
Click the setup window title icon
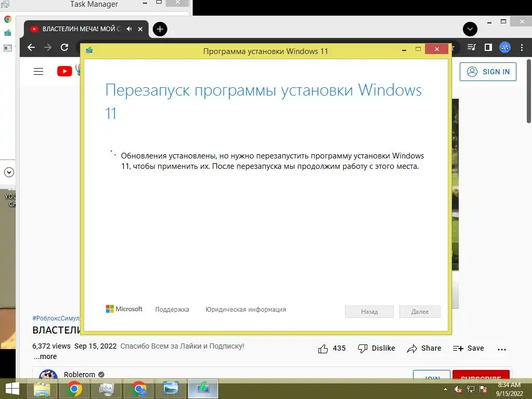(x=89, y=50)
